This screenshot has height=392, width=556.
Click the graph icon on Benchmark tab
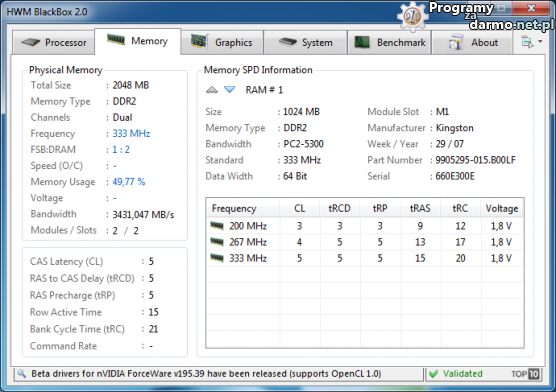pyautogui.click(x=362, y=43)
